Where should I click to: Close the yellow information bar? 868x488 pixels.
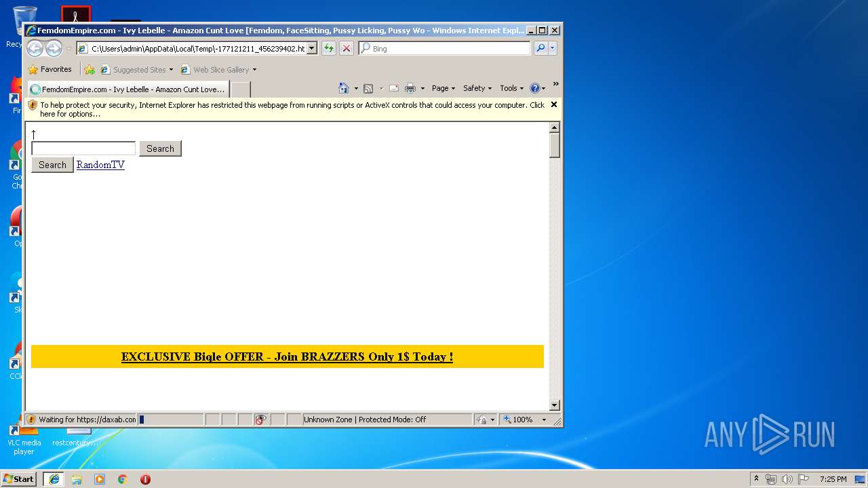point(554,104)
